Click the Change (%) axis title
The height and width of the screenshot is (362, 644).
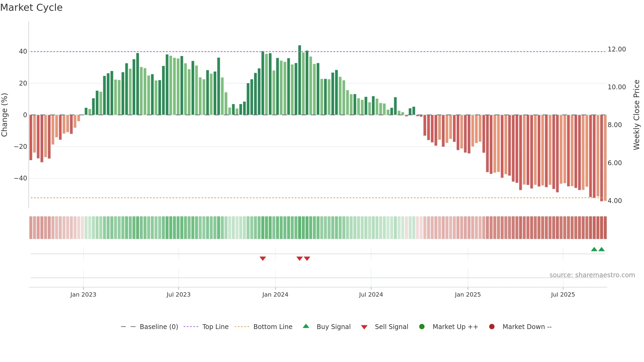pyautogui.click(x=4, y=115)
